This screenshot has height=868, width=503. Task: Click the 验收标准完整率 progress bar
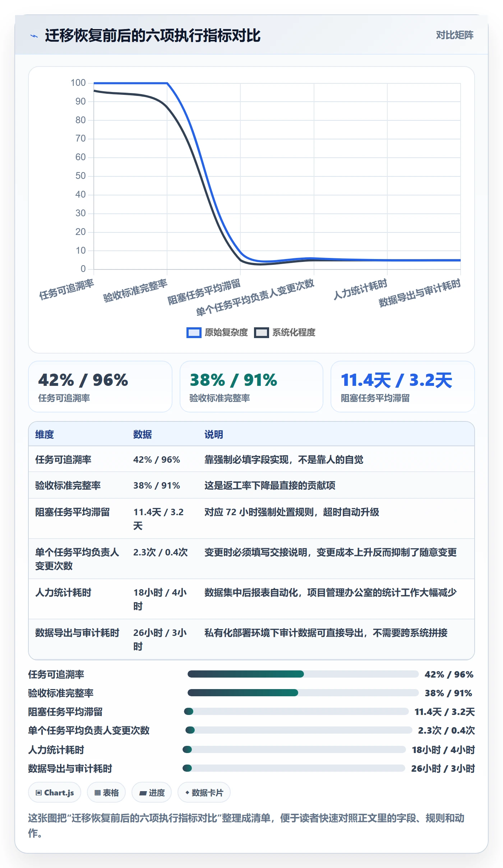(x=303, y=693)
